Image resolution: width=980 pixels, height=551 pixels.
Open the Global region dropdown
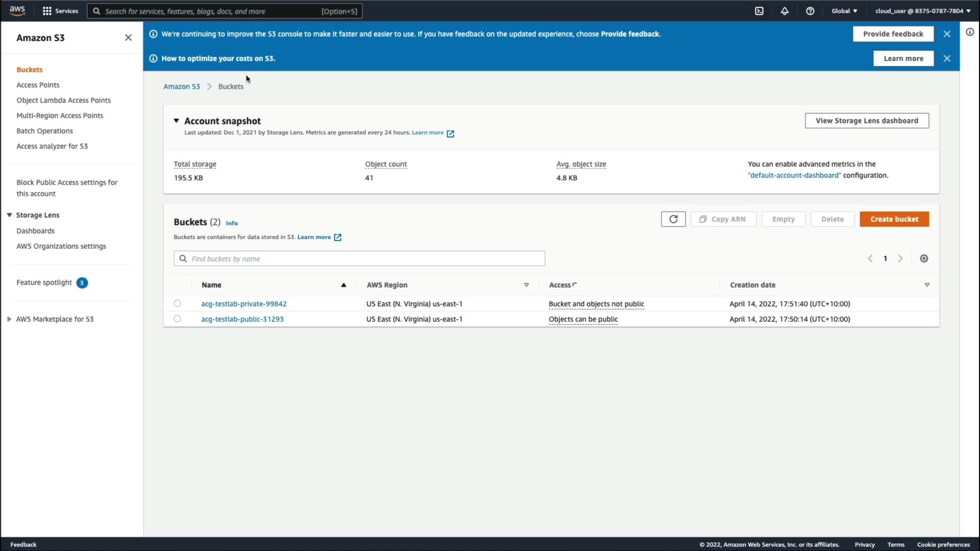coord(844,11)
